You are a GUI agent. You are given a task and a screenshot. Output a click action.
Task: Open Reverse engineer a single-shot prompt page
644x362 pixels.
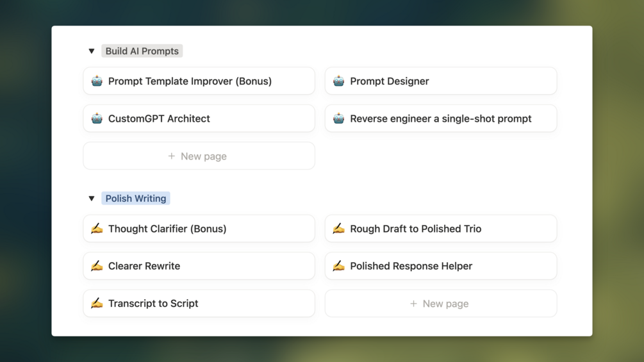[x=441, y=119]
